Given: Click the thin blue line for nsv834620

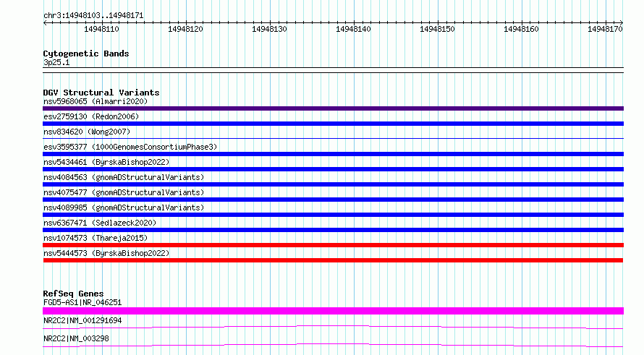Looking at the screenshot, I should (x=333, y=138).
